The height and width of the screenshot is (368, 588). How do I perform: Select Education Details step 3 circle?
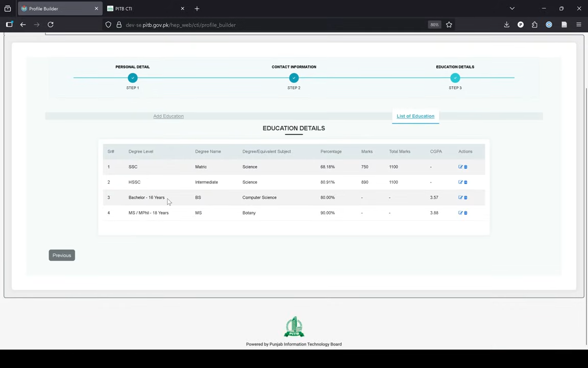coord(455,78)
